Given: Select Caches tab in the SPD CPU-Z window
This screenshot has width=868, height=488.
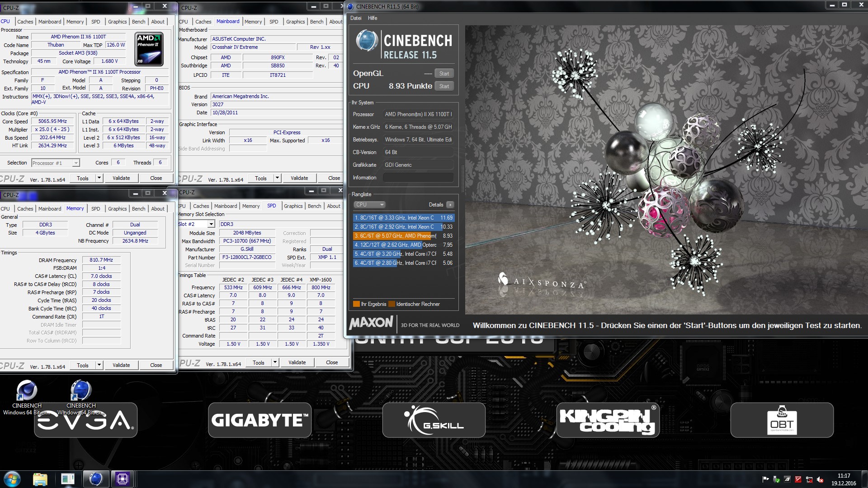Looking at the screenshot, I should point(201,206).
